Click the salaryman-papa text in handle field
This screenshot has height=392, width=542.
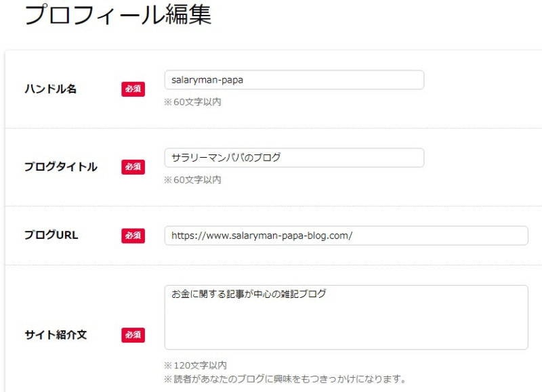point(207,80)
